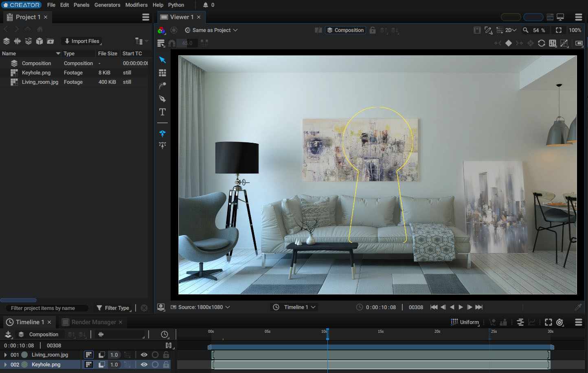Click the viewer snapshot icon at bottom-left
This screenshot has width=588, height=373.
tap(161, 307)
